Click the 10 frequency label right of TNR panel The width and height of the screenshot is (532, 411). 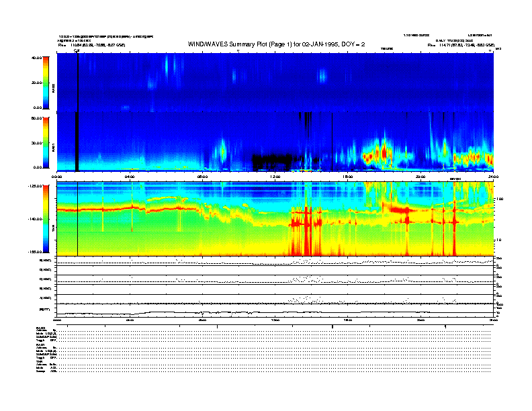pyautogui.click(x=498, y=240)
